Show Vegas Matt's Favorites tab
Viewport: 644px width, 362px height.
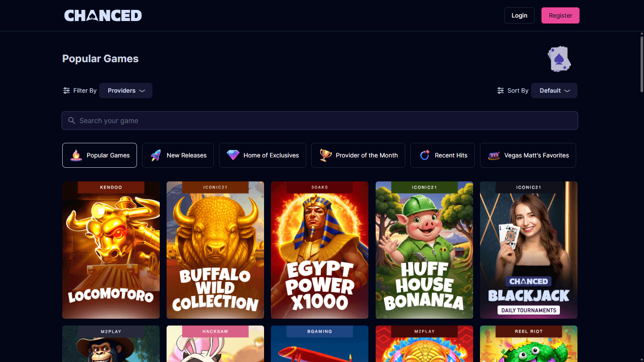pos(528,155)
